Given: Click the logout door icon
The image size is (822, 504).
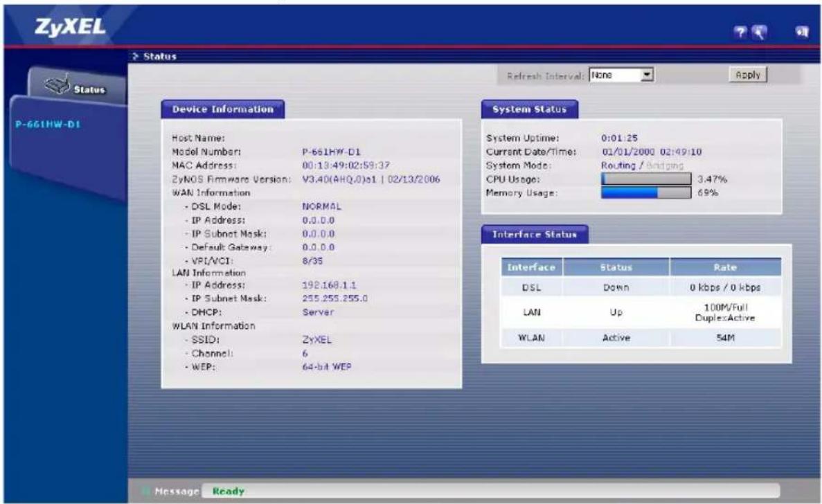Looking at the screenshot, I should pos(801,33).
